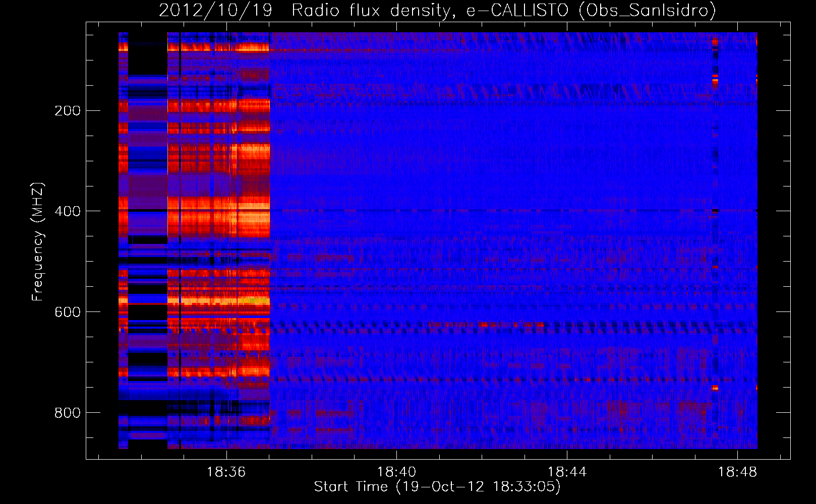
Task: Click the 18:44 time tick label
Action: (567, 472)
